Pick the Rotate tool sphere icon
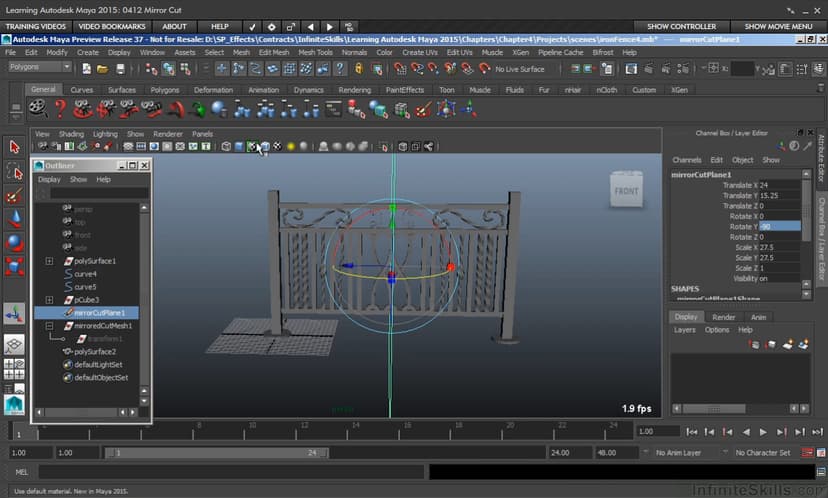The width and height of the screenshot is (828, 498). pyautogui.click(x=14, y=243)
